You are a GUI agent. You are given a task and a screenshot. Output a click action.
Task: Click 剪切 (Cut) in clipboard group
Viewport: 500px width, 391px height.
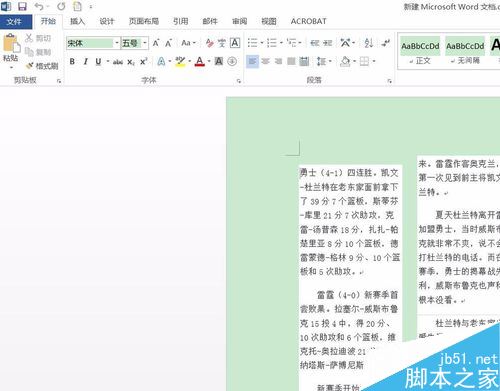(38, 38)
